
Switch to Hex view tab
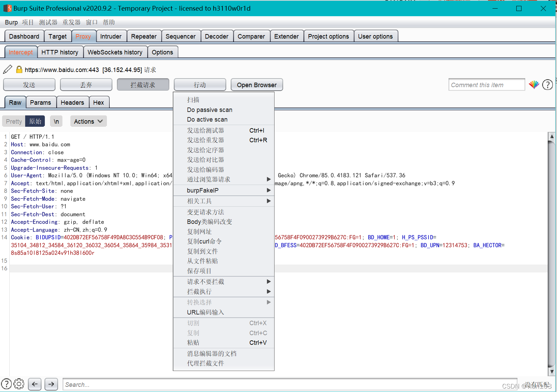tap(99, 102)
